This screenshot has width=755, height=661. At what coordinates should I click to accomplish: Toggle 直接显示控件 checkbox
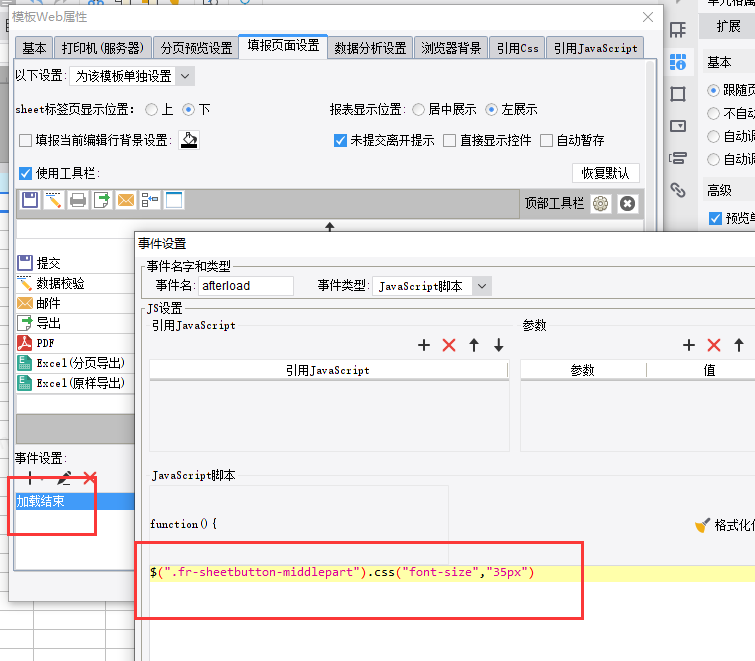pos(449,141)
